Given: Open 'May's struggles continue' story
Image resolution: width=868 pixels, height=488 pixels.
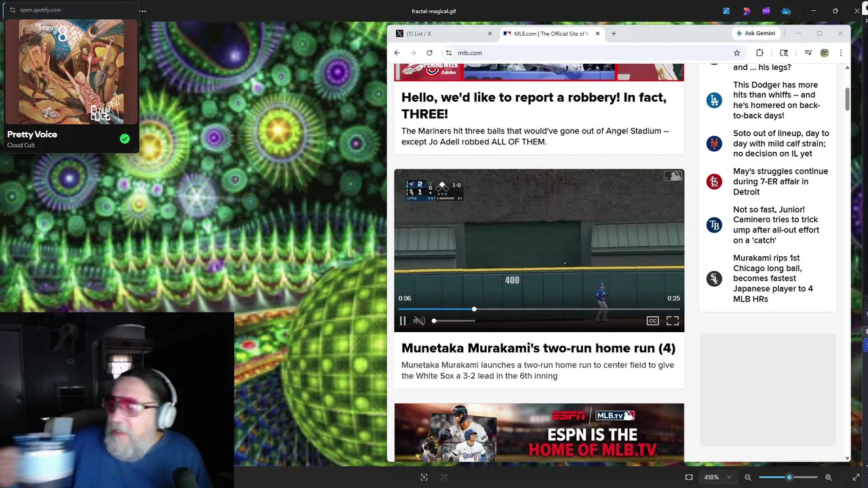Looking at the screenshot, I should click(780, 182).
